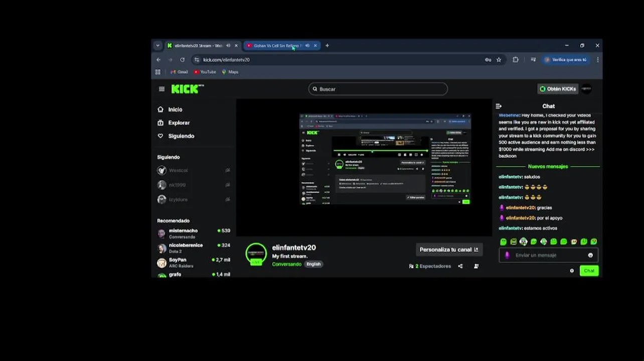Click the stream video player
Viewport: 644px width, 361px height.
pos(364,167)
